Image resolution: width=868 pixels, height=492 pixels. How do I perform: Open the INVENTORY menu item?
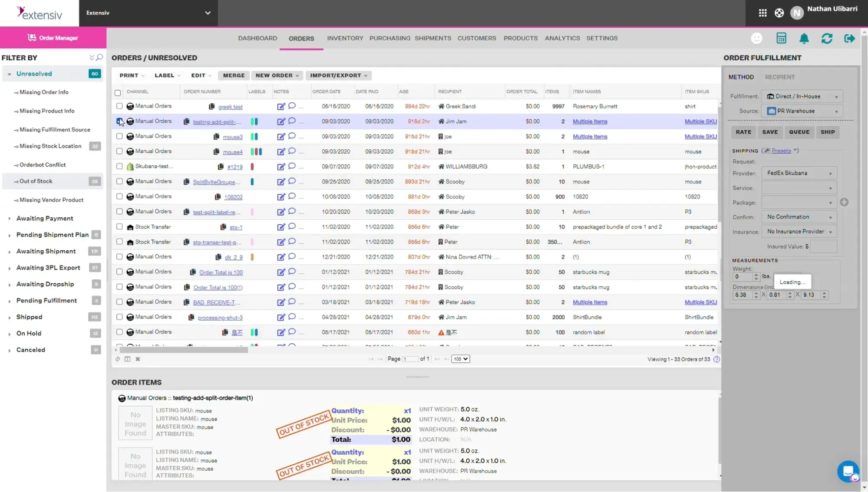click(x=345, y=38)
